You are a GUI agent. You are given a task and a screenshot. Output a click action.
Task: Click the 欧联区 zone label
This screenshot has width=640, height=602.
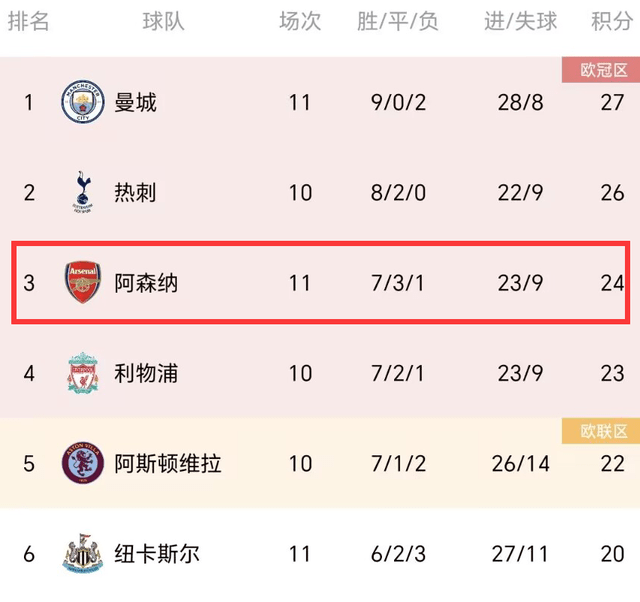coord(601,431)
